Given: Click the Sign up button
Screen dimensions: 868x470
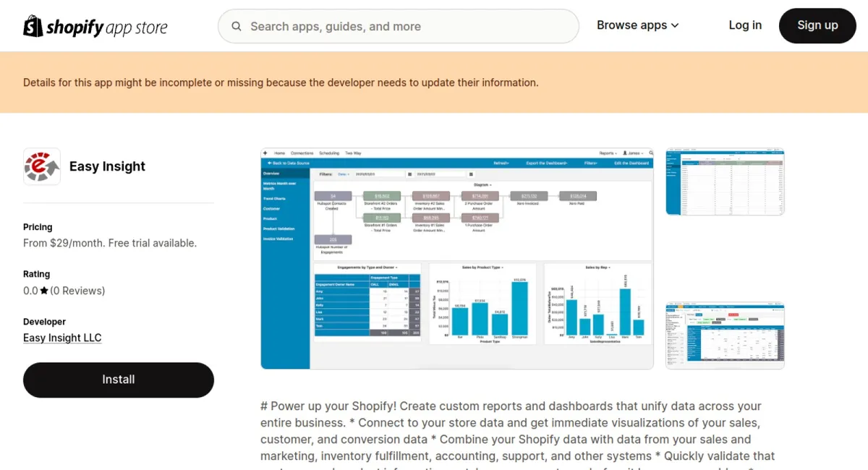Looking at the screenshot, I should pos(817,26).
